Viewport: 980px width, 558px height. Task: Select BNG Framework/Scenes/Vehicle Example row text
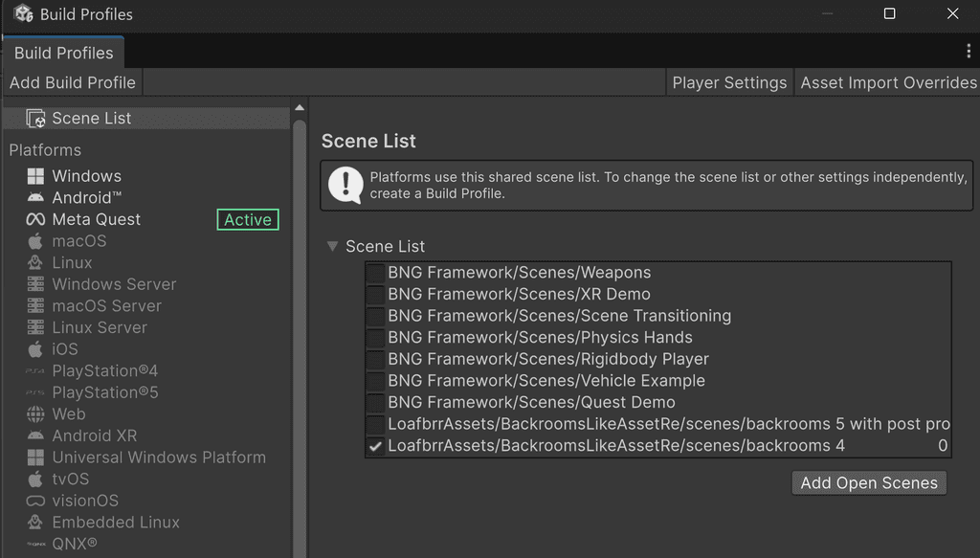(546, 381)
